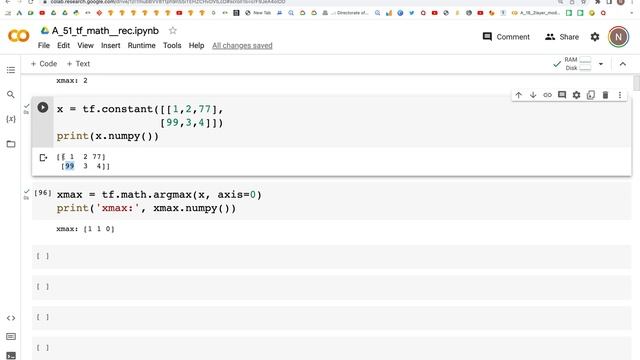Click highlighted 99 in the output
The image size is (640, 360).
[69, 166]
